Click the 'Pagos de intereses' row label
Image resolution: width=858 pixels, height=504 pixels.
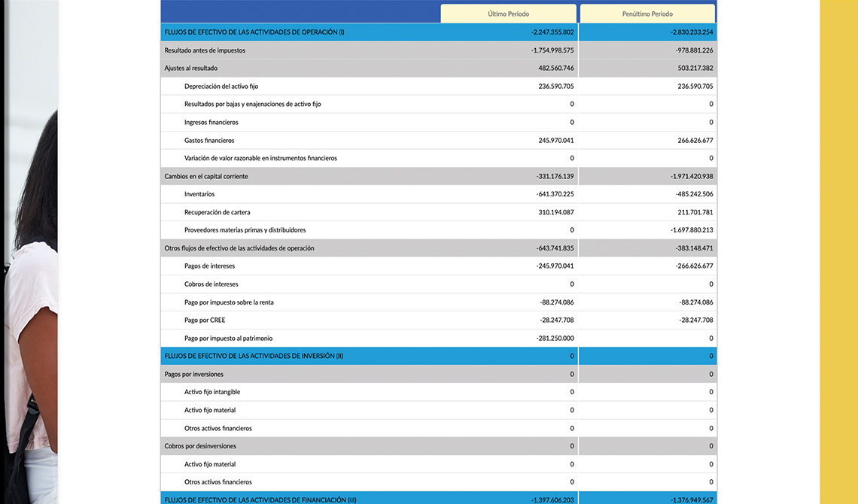(x=209, y=266)
